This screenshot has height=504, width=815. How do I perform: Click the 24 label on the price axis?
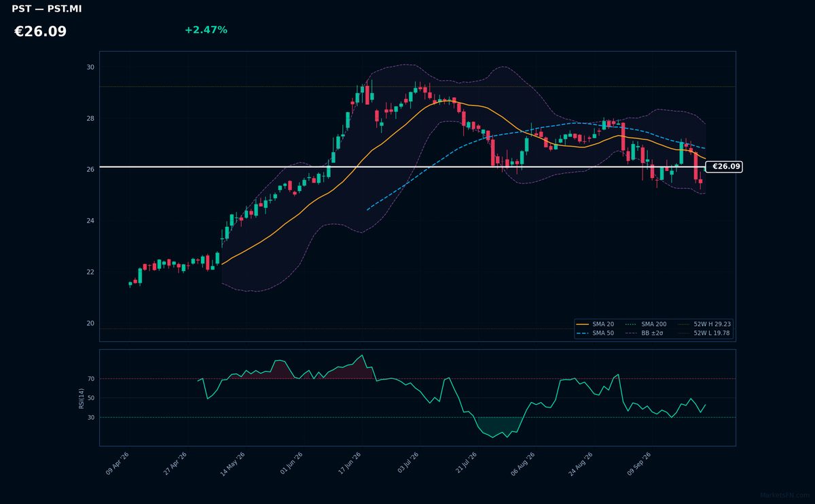[90, 221]
